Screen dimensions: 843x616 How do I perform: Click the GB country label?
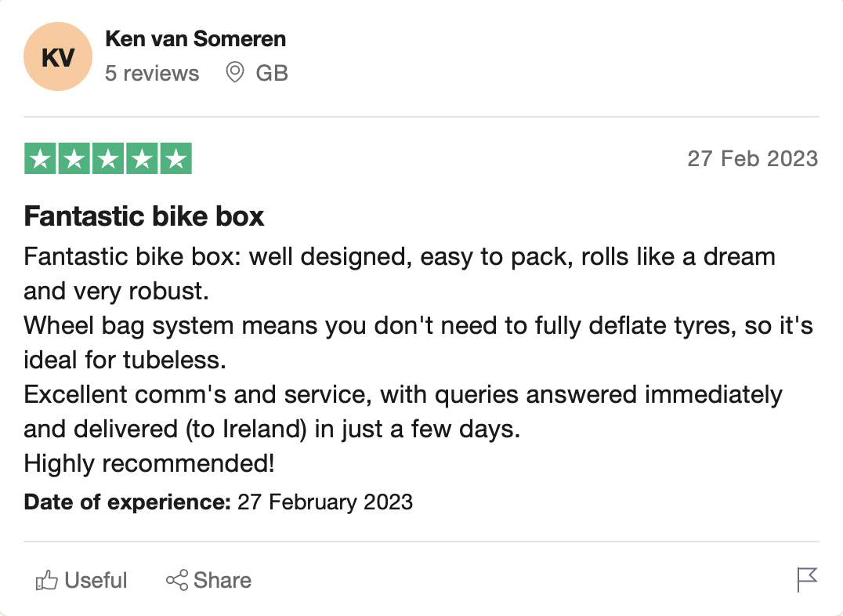click(x=272, y=73)
